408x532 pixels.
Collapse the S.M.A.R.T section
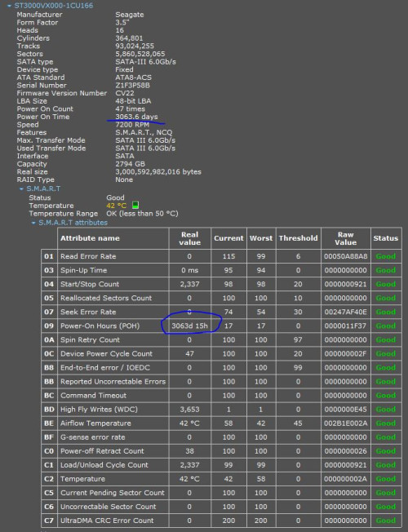pos(21,189)
